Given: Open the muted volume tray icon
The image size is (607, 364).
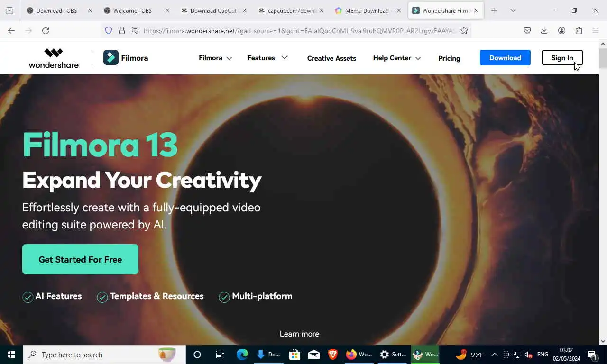Looking at the screenshot, I should coord(529,355).
